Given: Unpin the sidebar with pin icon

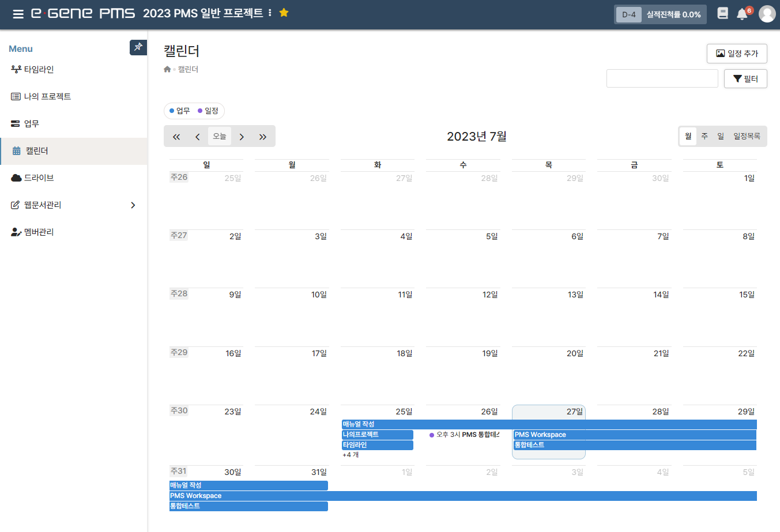Looking at the screenshot, I should pyautogui.click(x=138, y=47).
